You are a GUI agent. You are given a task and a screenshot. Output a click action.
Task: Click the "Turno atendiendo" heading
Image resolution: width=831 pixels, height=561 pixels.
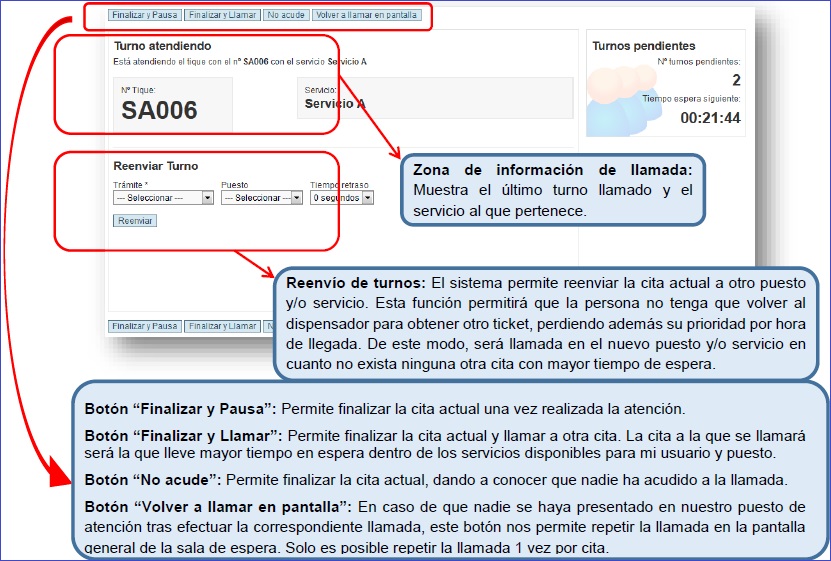tap(162, 46)
